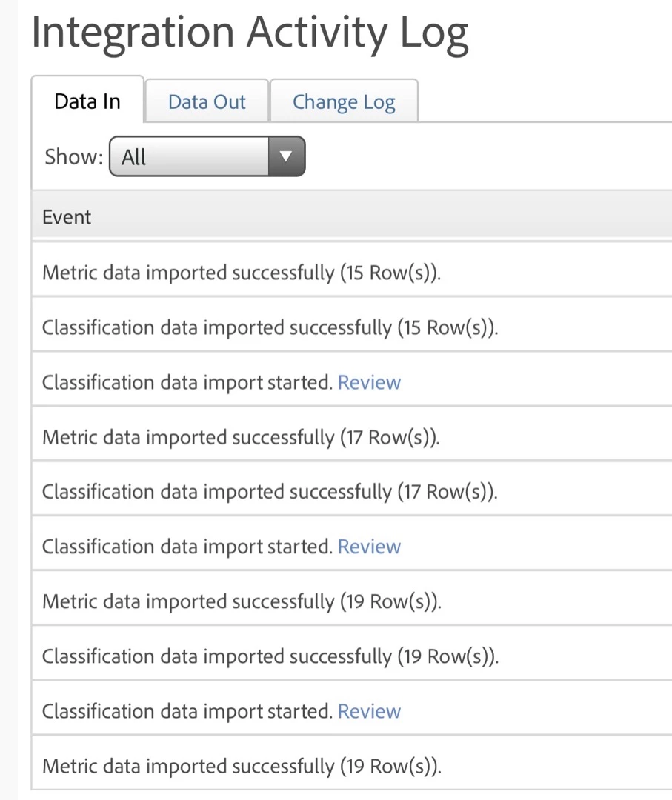This screenshot has height=800, width=672.
Task: Switch to the Change Log tab
Action: (344, 101)
